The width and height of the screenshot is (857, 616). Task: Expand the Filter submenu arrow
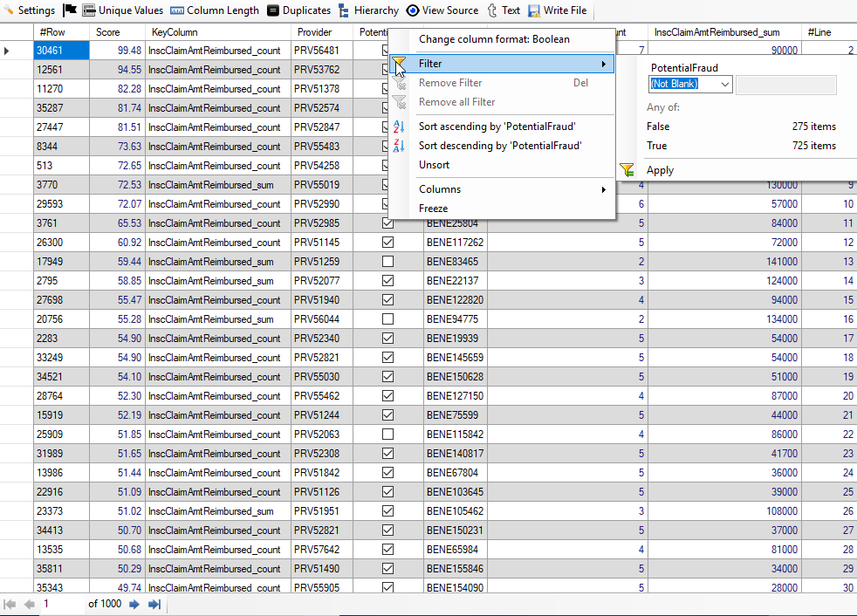tap(603, 64)
